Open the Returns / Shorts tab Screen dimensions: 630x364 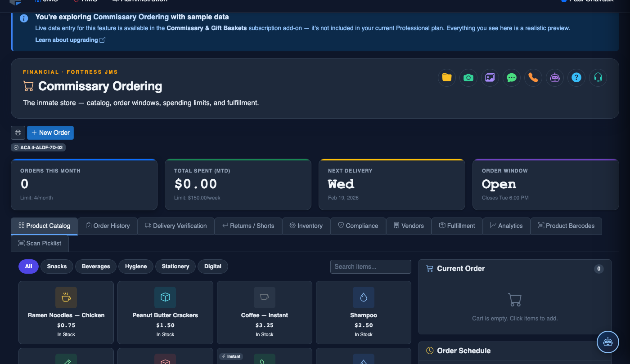coord(248,226)
